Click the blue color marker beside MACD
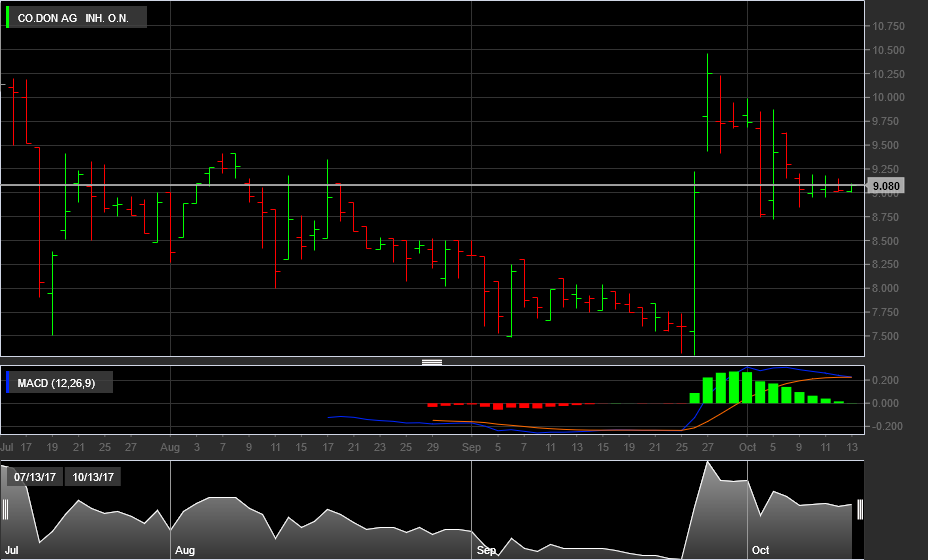928x560 pixels. tap(8, 382)
